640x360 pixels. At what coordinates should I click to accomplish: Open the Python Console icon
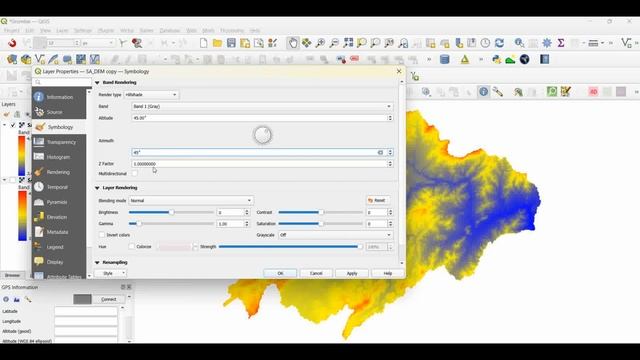coord(496,60)
